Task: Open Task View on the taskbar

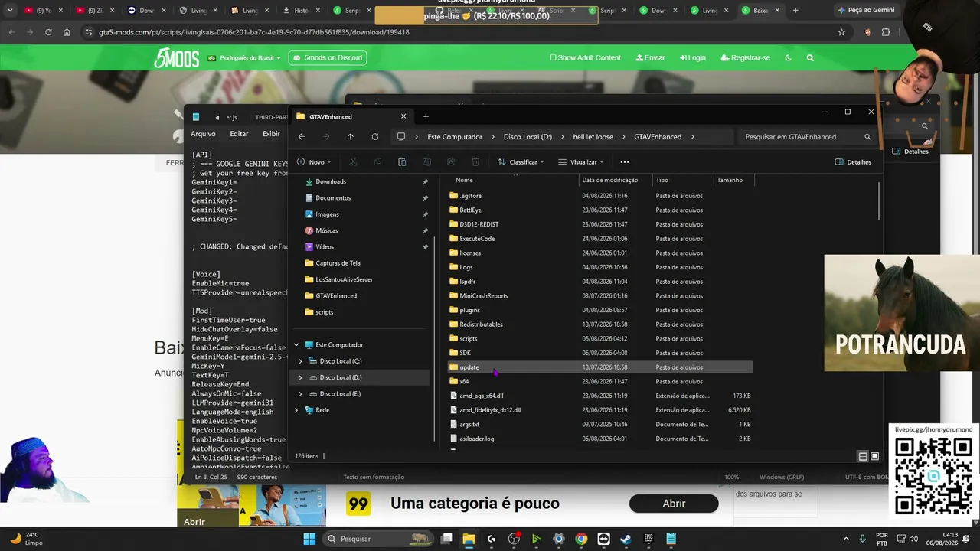Action: pyautogui.click(x=447, y=539)
